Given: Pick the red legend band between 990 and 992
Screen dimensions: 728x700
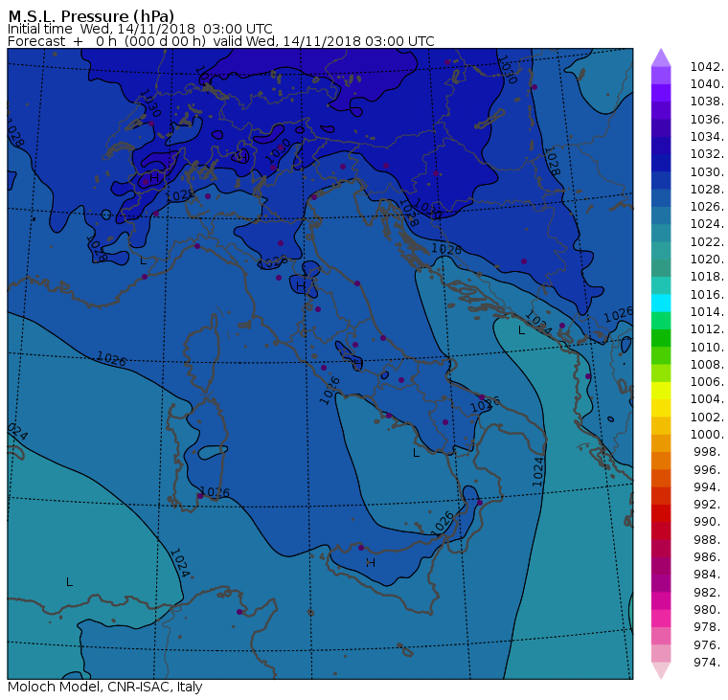Looking at the screenshot, I should click(661, 513).
